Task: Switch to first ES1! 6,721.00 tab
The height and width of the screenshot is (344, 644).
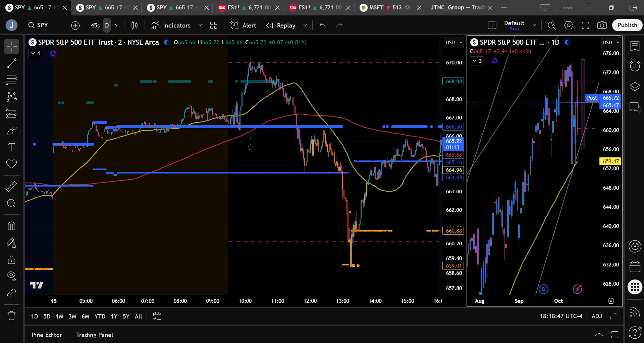Action: pyautogui.click(x=248, y=8)
